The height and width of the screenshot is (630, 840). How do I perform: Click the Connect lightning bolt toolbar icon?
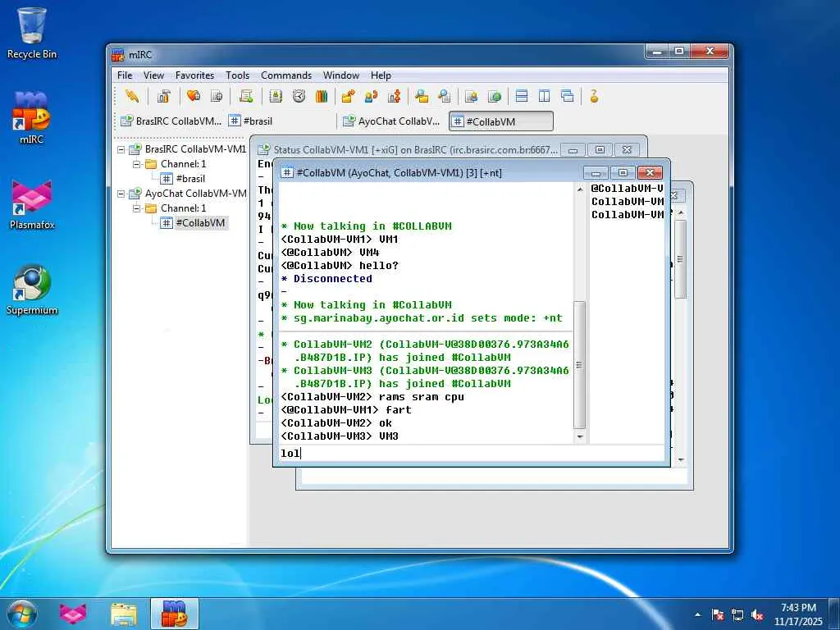(131, 97)
